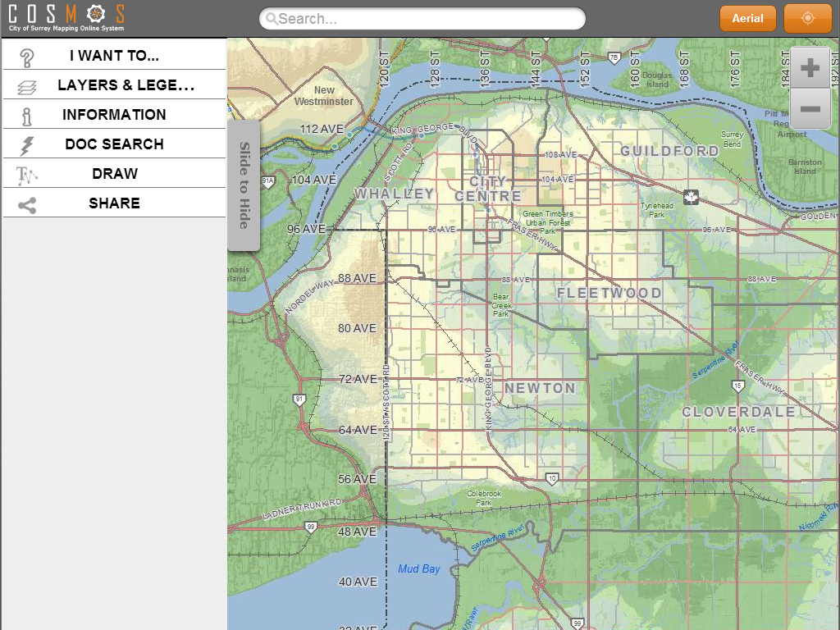The width and height of the screenshot is (840, 630).
Task: Switch basemap to Aerial view
Action: point(747,18)
